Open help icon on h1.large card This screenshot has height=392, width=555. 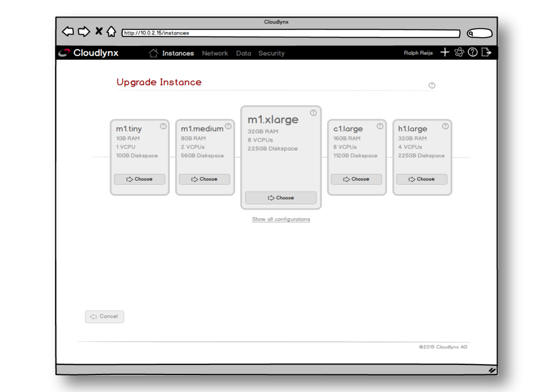(x=445, y=126)
